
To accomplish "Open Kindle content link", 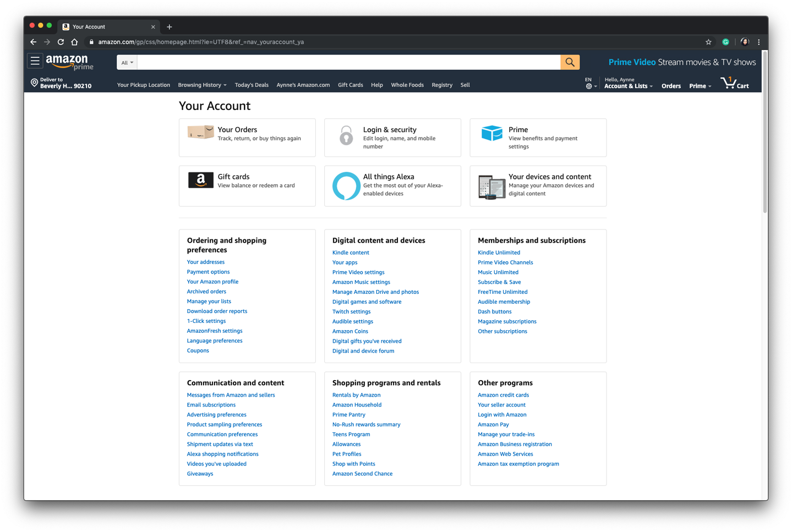I will point(351,253).
